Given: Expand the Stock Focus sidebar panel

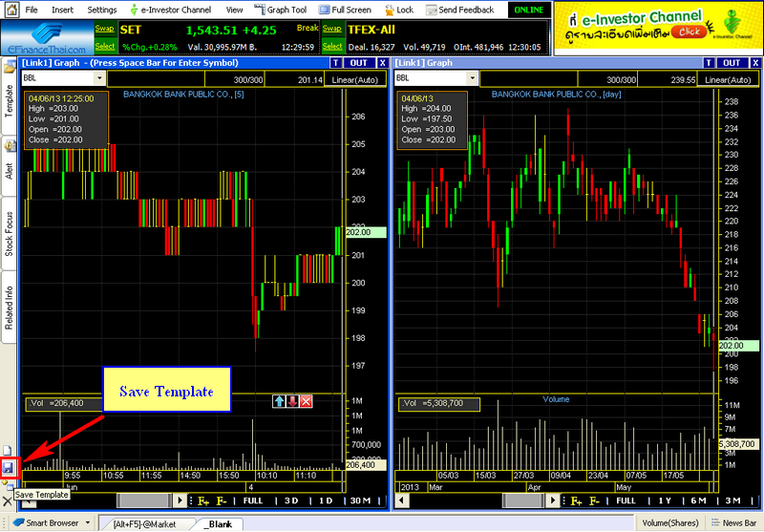Looking at the screenshot, I should [x=9, y=234].
